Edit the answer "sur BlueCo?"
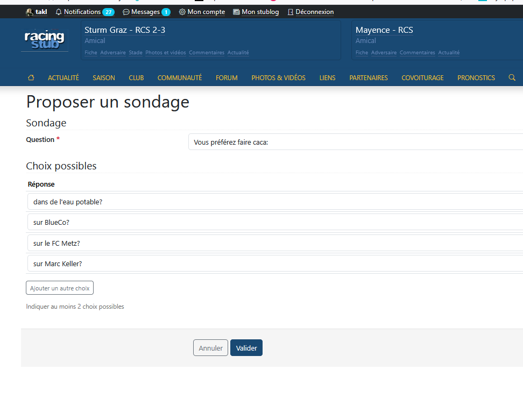 click(x=275, y=222)
